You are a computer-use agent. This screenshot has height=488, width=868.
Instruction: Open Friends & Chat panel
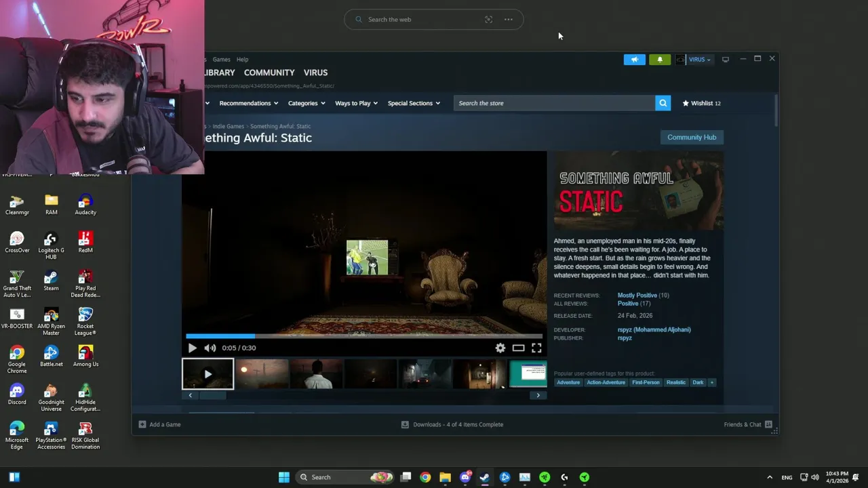748,424
